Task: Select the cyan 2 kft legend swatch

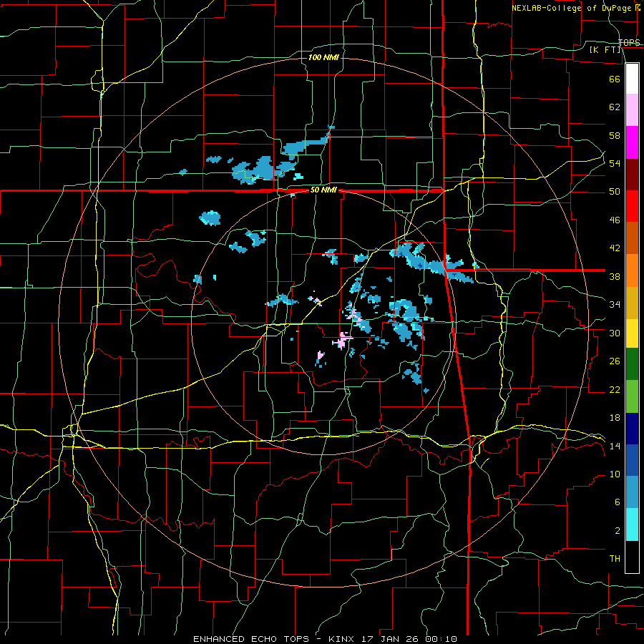Action: tap(632, 525)
